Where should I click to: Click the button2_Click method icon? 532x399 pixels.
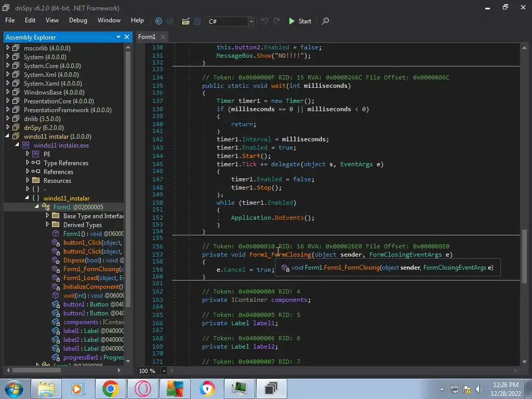56,251
